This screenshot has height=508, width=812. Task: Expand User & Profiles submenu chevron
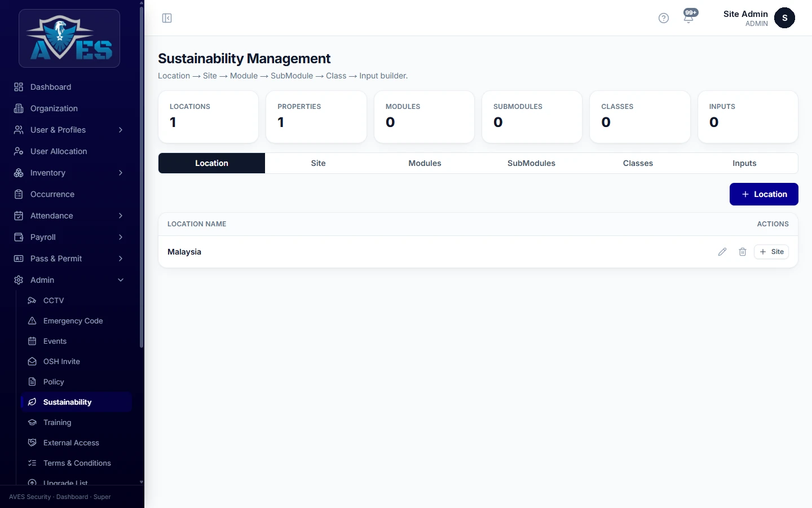121,130
